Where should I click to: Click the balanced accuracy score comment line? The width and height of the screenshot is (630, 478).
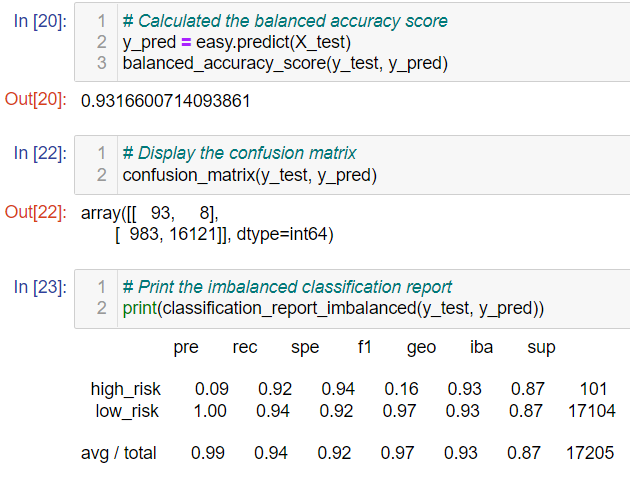click(285, 21)
